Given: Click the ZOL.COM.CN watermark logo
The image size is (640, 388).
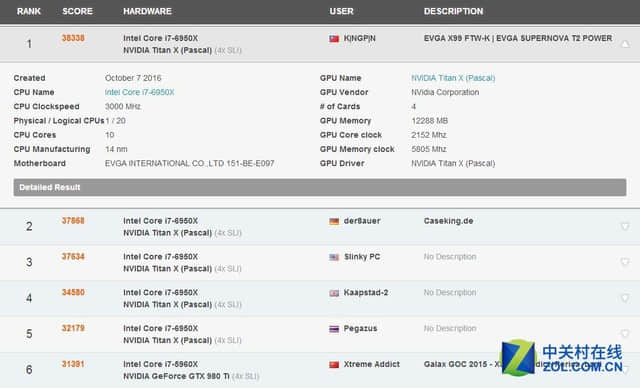Looking at the screenshot, I should coord(562,358).
